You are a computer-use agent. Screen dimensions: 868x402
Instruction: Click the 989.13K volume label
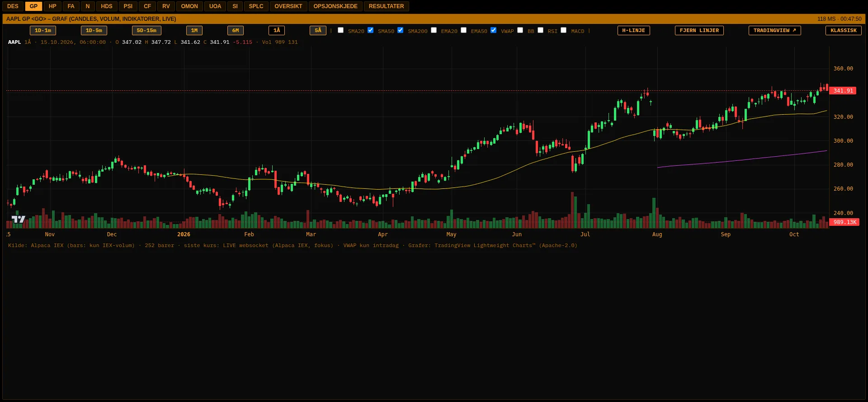tap(845, 222)
